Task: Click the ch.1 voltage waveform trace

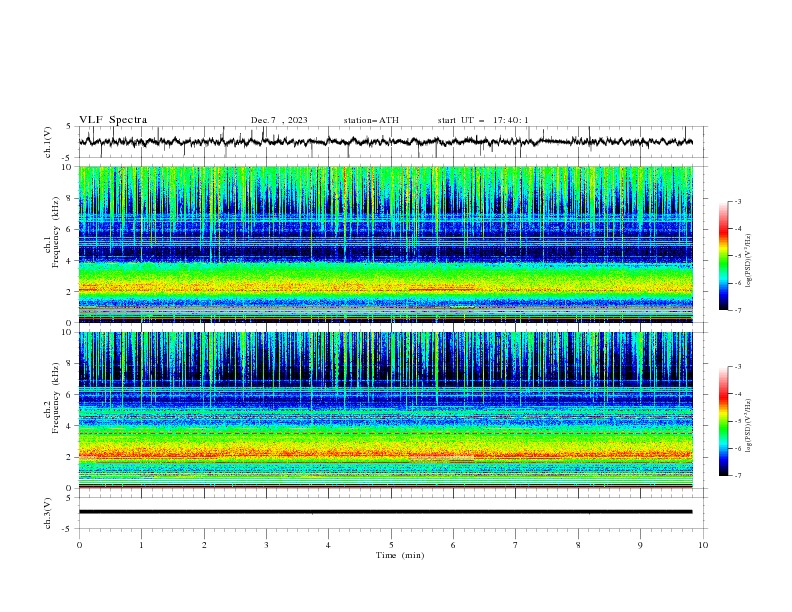Action: 385,142
